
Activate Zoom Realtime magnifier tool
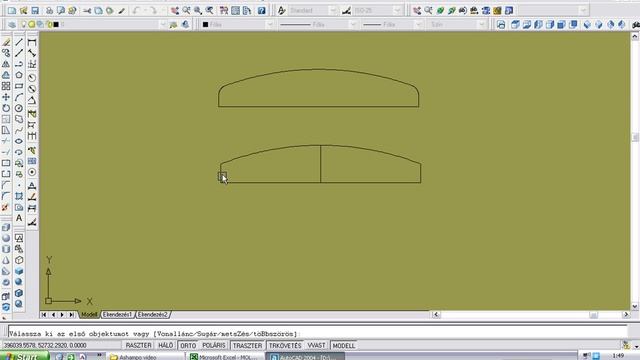coord(186,11)
